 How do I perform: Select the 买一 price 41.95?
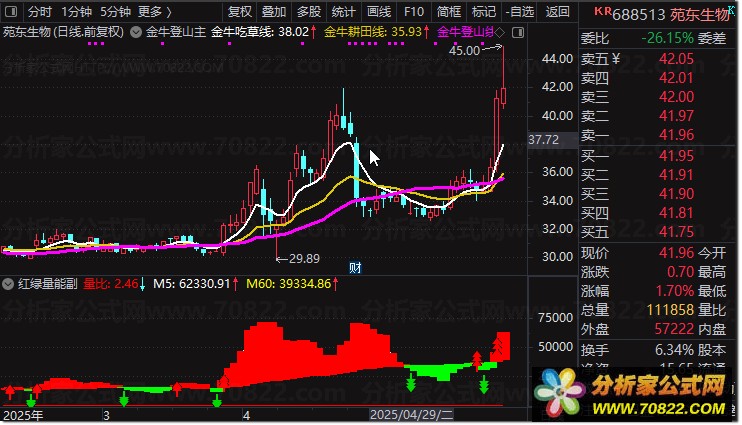click(676, 156)
